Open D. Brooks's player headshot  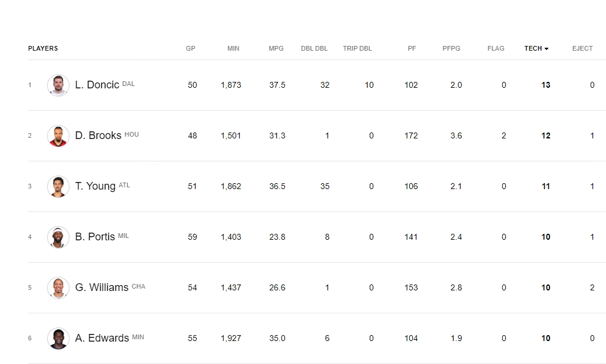click(58, 135)
